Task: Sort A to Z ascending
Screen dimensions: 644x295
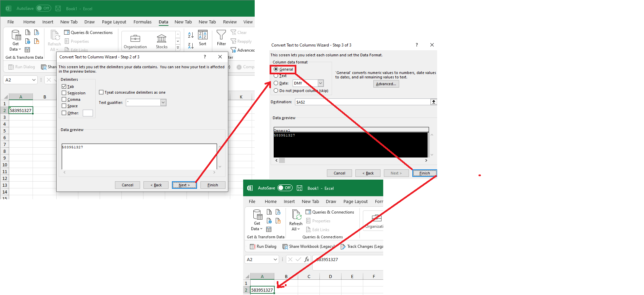Action: click(x=191, y=35)
